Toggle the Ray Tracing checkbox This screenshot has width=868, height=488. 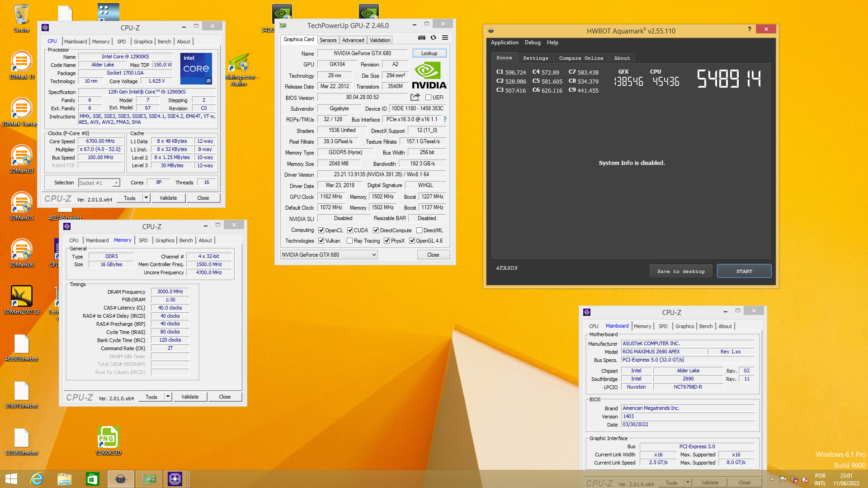tap(349, 241)
